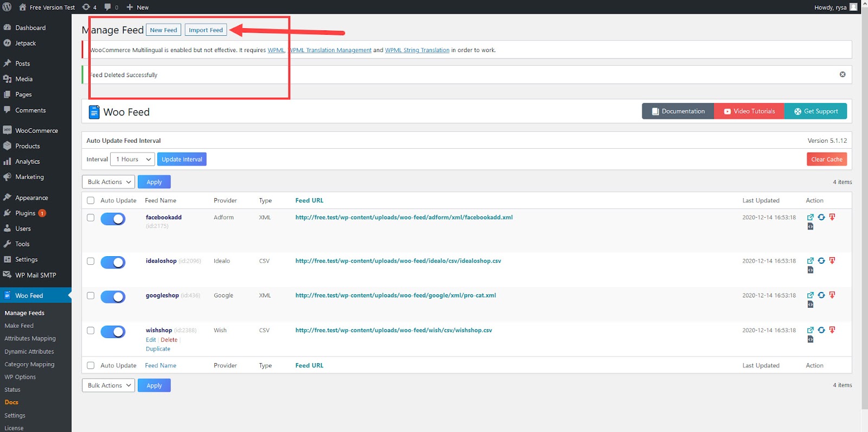Regenerate the facebookadd feed

click(821, 217)
